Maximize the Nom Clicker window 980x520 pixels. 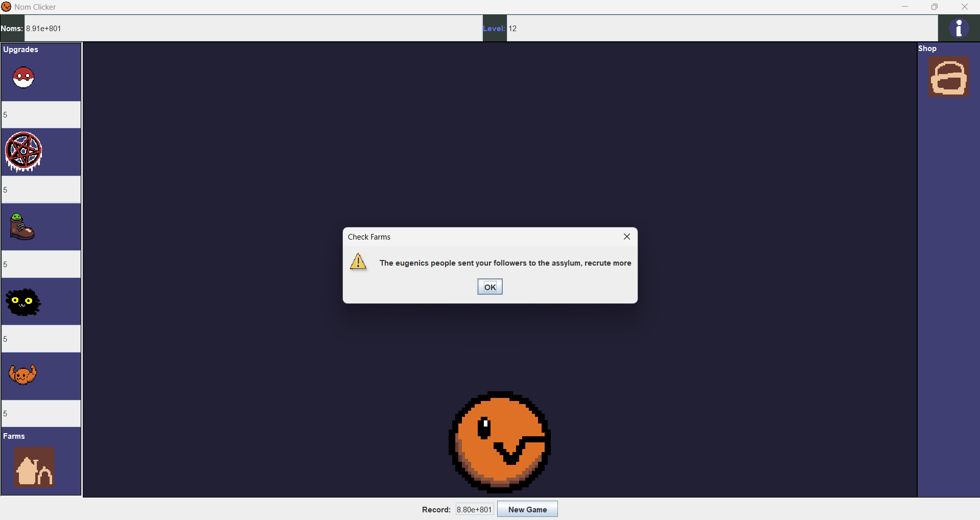point(934,7)
